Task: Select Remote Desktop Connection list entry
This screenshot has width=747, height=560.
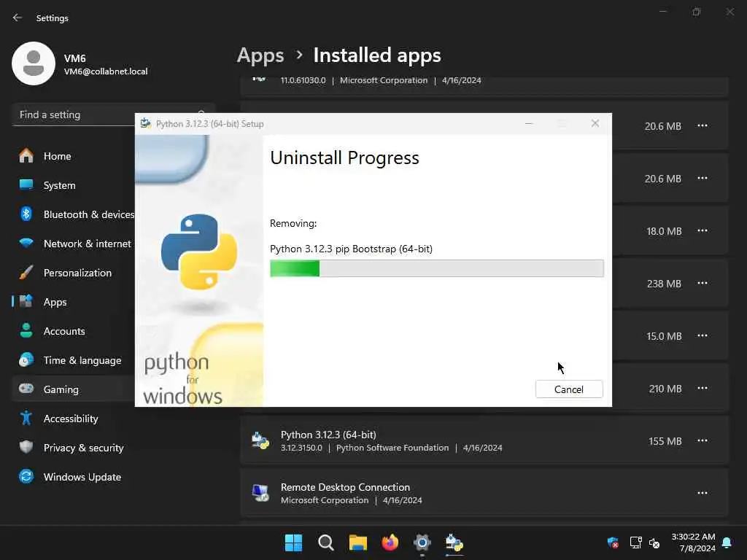Action: click(x=484, y=493)
